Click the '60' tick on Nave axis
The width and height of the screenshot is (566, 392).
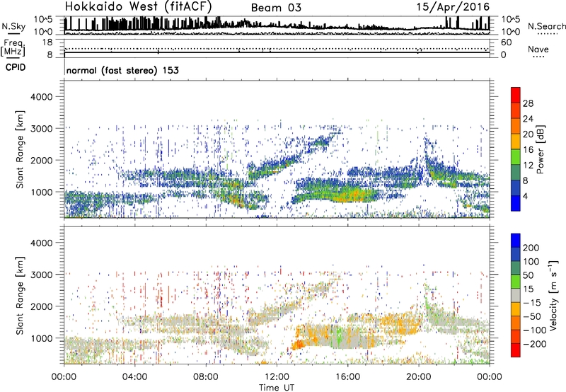(x=506, y=42)
